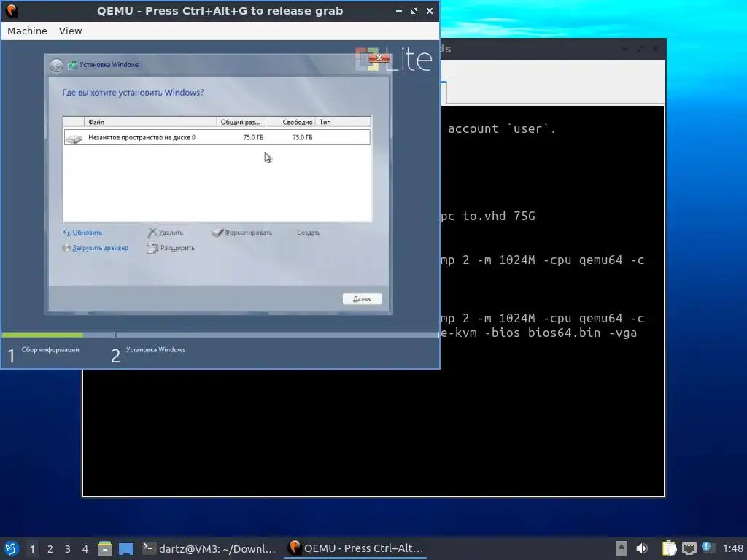Image resolution: width=747 pixels, height=560 pixels.
Task: Click the Тип column header
Action: click(343, 122)
